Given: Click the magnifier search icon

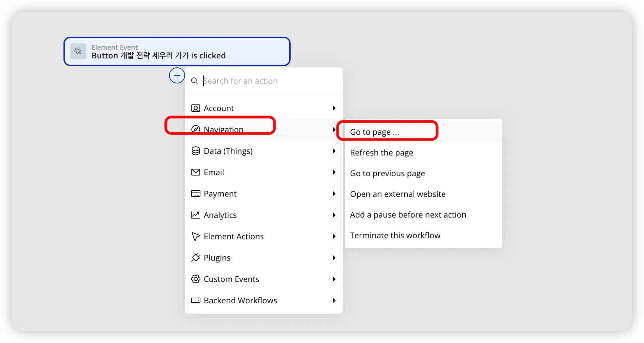Looking at the screenshot, I should click(x=194, y=81).
